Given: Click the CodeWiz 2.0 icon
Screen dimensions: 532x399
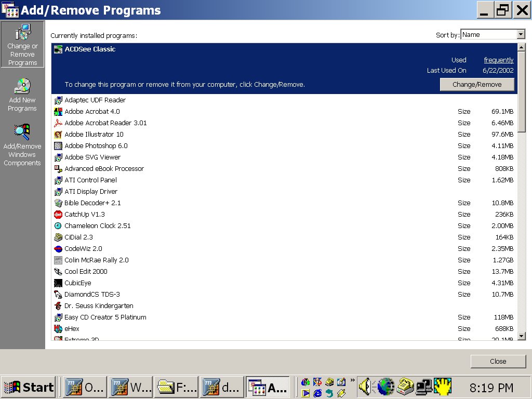Looking at the screenshot, I should (x=58, y=249).
